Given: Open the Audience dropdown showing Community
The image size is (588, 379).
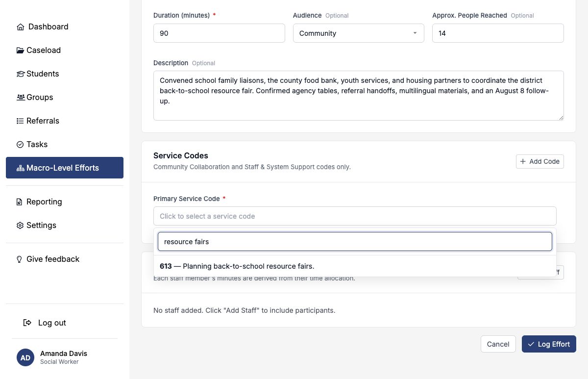Looking at the screenshot, I should click(x=359, y=33).
